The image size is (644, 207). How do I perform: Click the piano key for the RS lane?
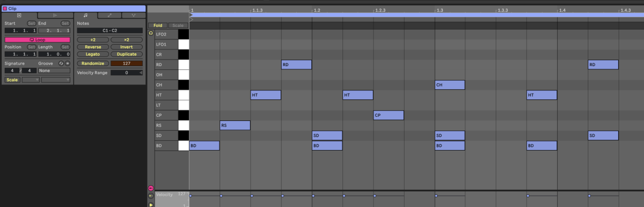(x=184, y=125)
